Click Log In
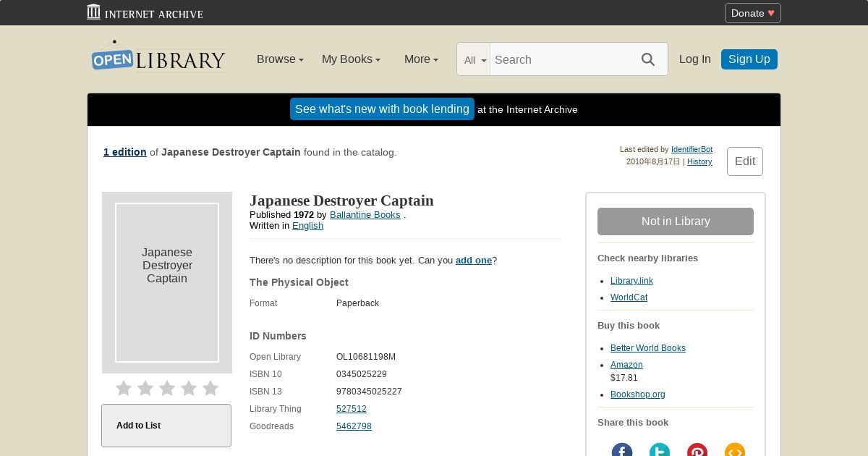The width and height of the screenshot is (868, 456). pyautogui.click(x=694, y=59)
